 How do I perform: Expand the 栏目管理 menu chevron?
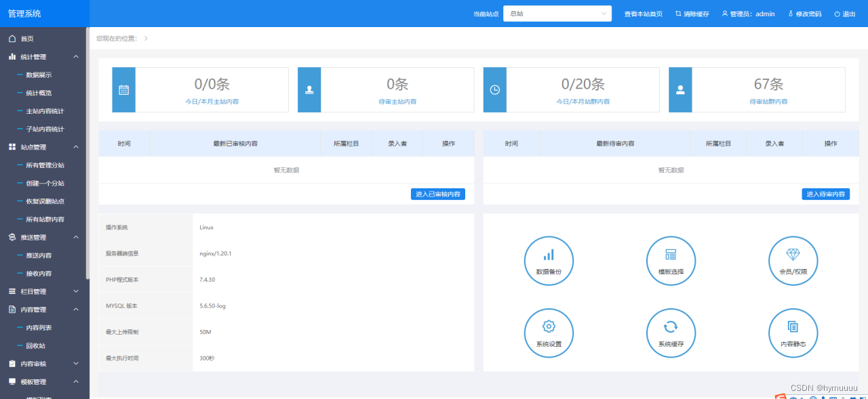pyautogui.click(x=76, y=291)
